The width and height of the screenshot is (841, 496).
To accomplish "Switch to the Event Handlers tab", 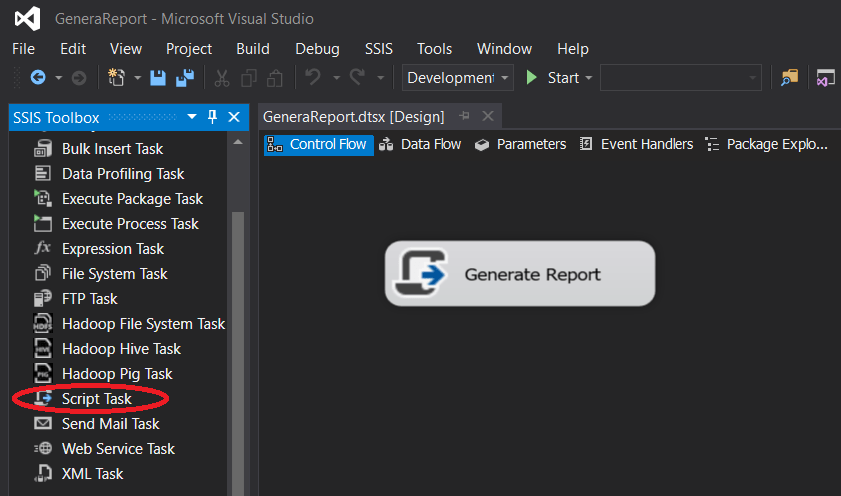I will (636, 145).
